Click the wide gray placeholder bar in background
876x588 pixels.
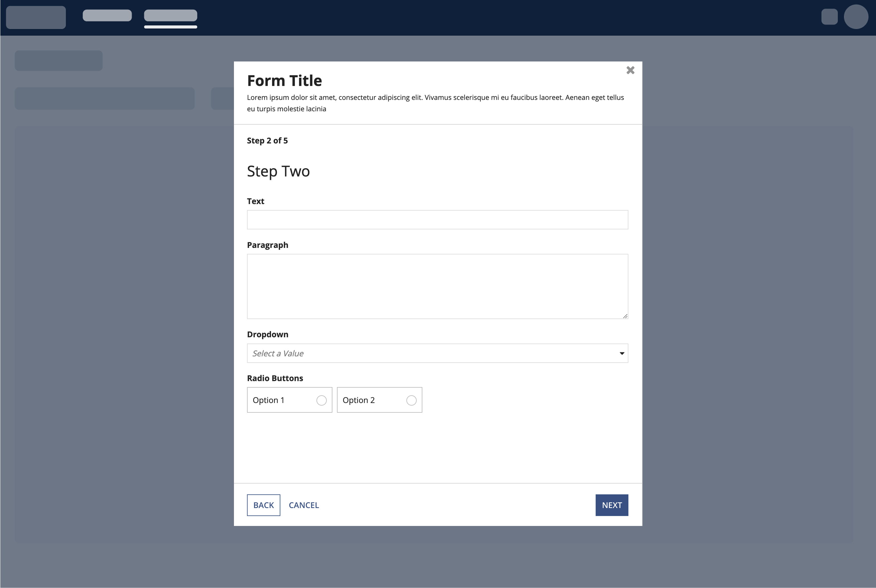[105, 99]
